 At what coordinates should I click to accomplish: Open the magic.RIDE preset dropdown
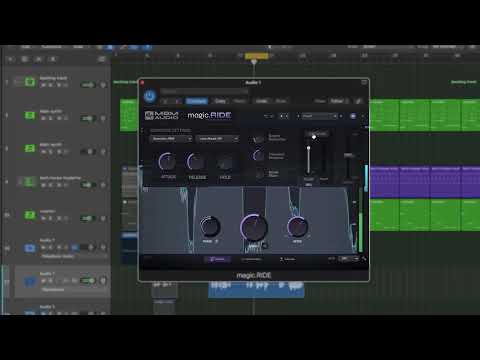coord(319,116)
